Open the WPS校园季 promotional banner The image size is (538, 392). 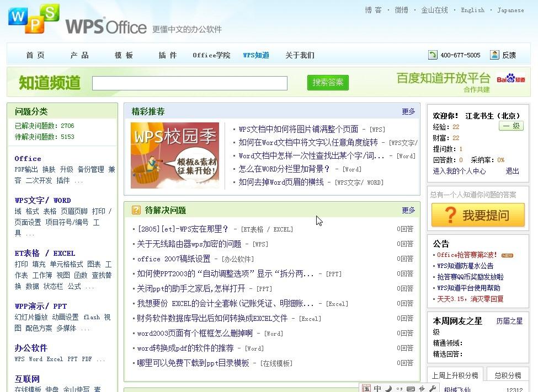coord(175,155)
